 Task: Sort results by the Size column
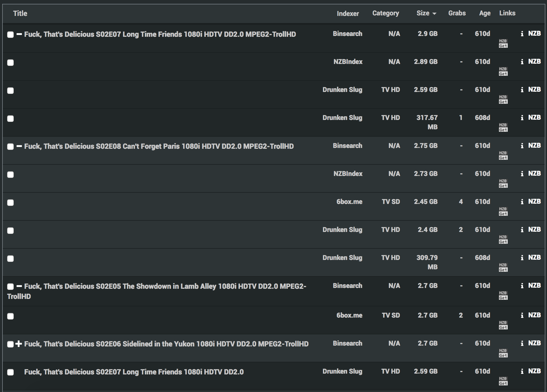click(x=423, y=13)
